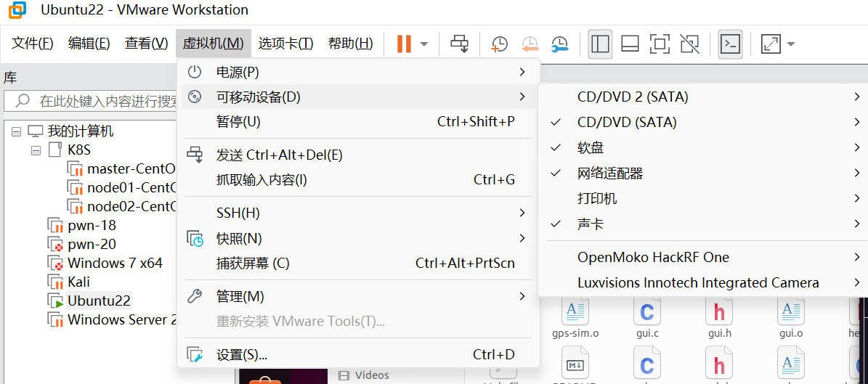The image size is (868, 384).
Task: Click the library search input field
Action: [x=92, y=101]
